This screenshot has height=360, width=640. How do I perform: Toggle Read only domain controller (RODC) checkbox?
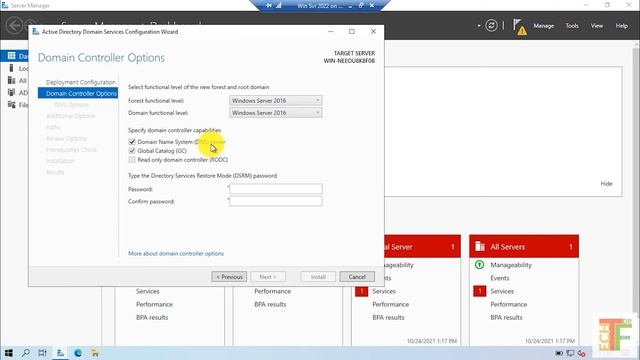tap(132, 160)
